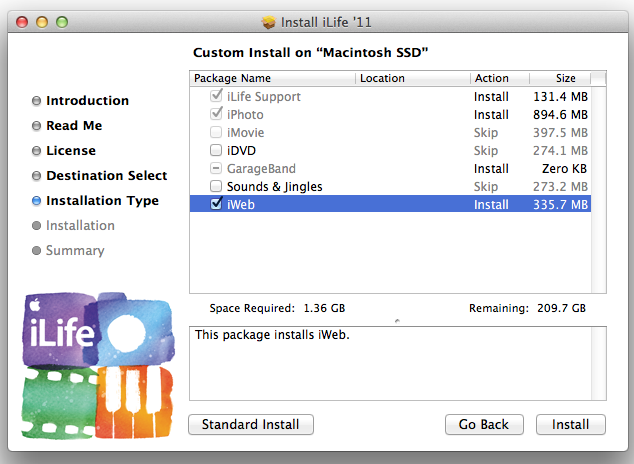Viewport: 634px width, 464px height.
Task: Go Back to the previous step
Action: pyautogui.click(x=484, y=424)
